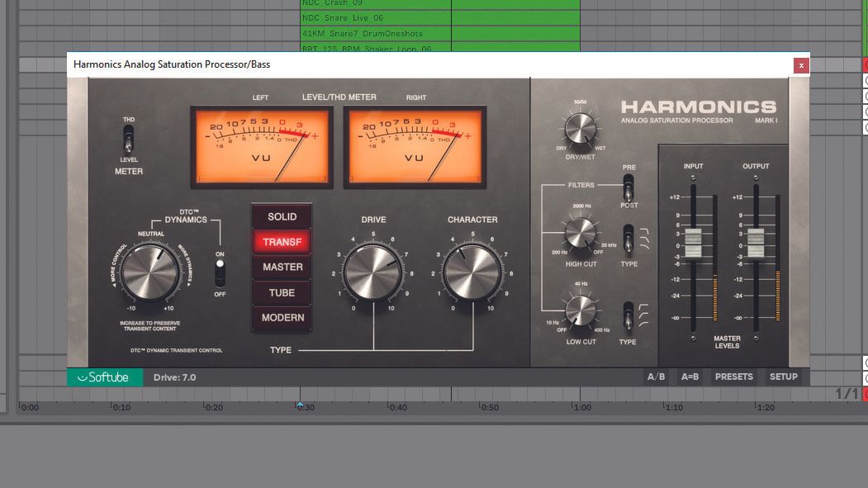The height and width of the screenshot is (488, 868).
Task: Adjust the DTC Dynamics control knob
Action: coord(153,272)
